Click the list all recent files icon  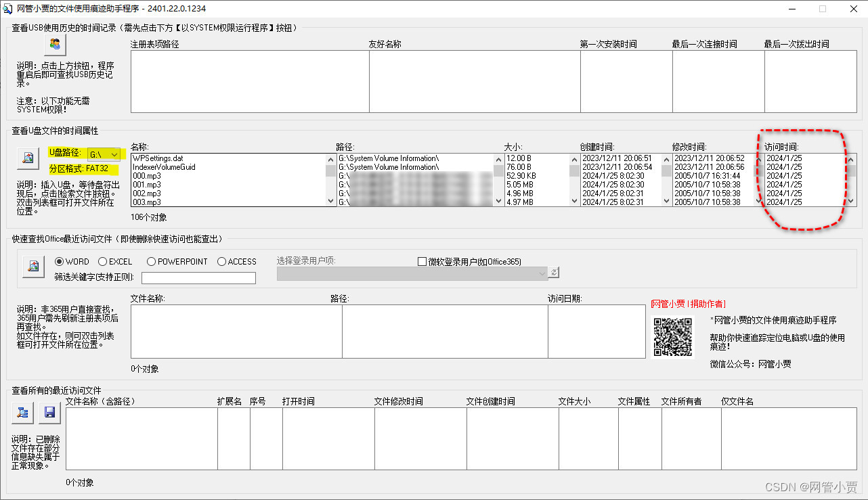23,411
